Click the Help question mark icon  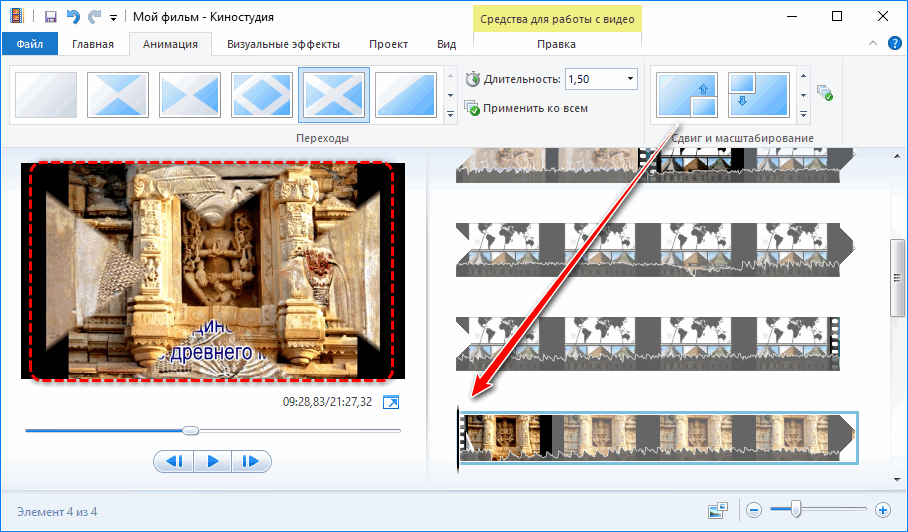[x=892, y=44]
